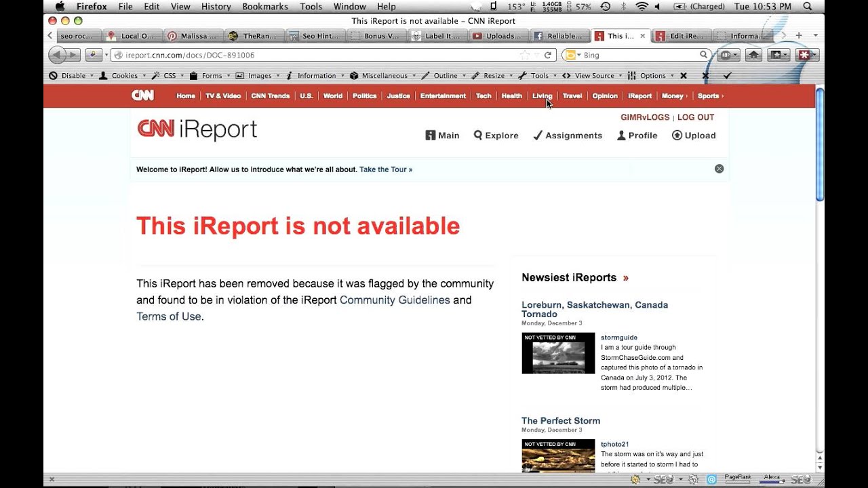Click the PageRank meter in the status bar
This screenshot has height=488, width=868.
click(738, 479)
